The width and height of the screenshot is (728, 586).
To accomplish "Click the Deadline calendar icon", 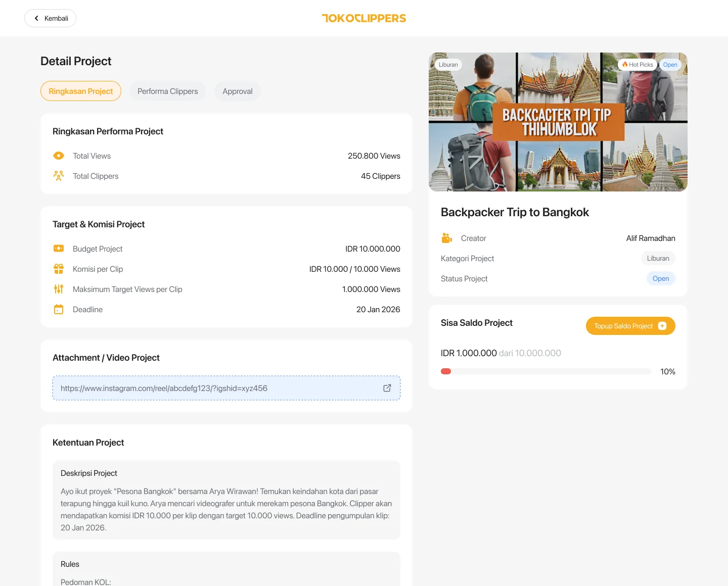I will point(59,309).
